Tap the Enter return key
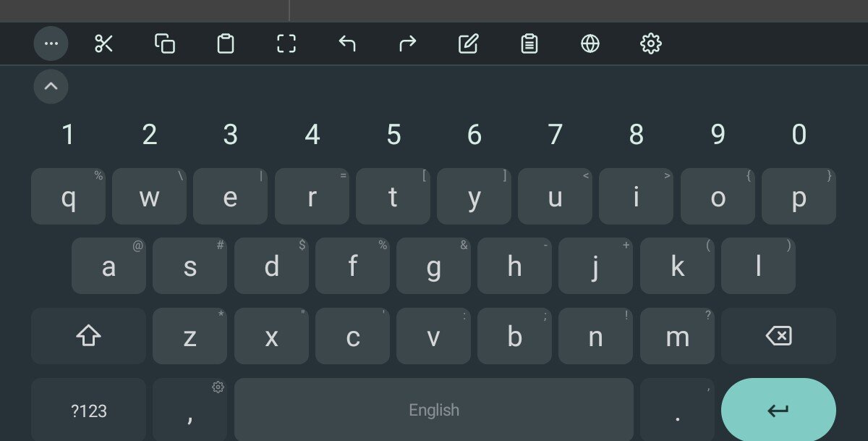Screen dimensions: 868x441 point(778,410)
